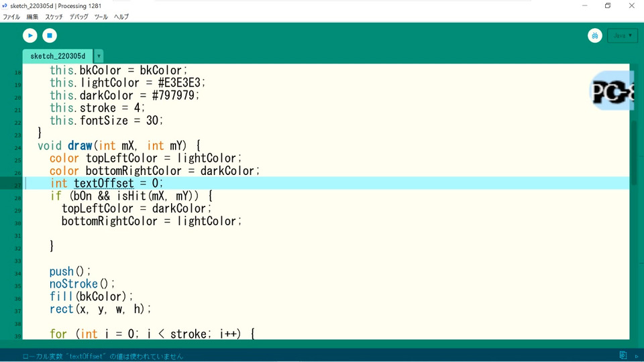Open the ツール menu
644x362 pixels.
101,17
